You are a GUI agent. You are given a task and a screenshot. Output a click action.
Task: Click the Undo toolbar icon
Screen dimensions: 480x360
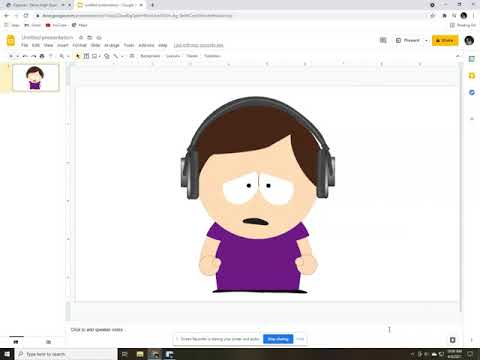(25, 56)
